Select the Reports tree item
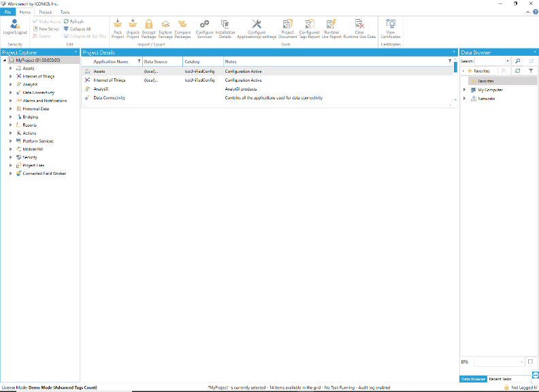 click(29, 125)
